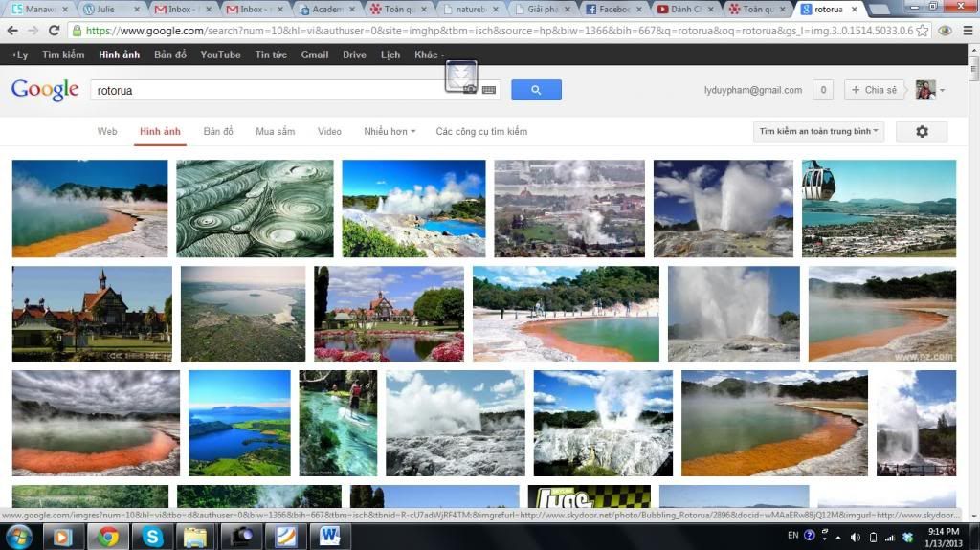The image size is (980, 550).
Task: Click the Chia sẻ share button
Action: click(874, 90)
